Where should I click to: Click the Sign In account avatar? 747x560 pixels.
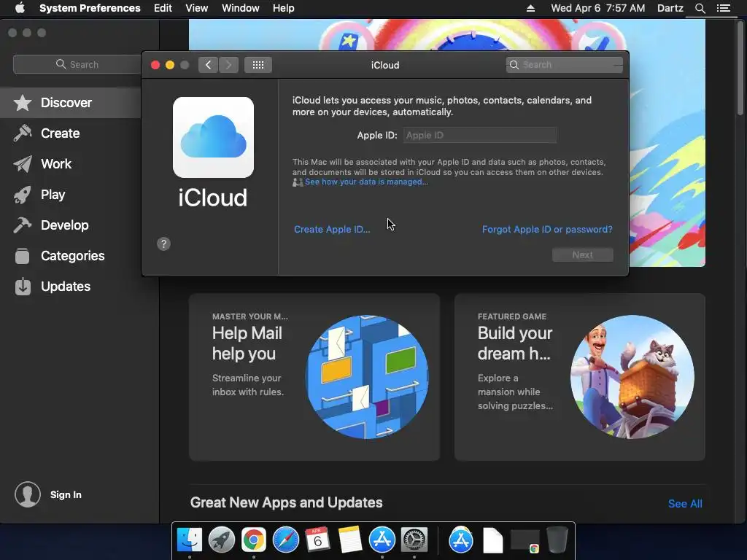[x=28, y=494]
